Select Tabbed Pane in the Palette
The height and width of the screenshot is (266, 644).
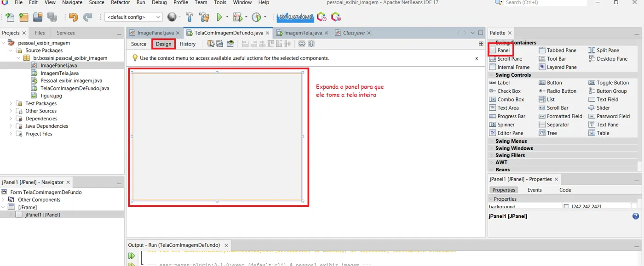pyautogui.click(x=558, y=50)
